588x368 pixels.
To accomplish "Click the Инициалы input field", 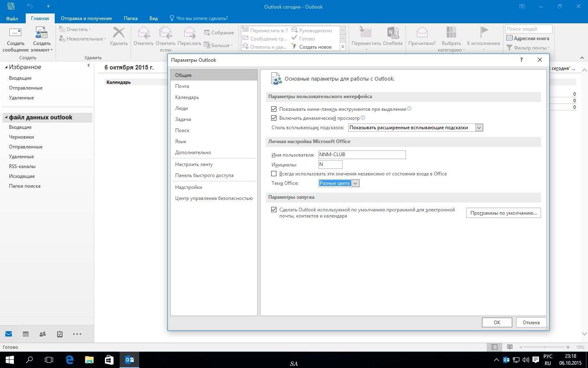I will tap(330, 164).
